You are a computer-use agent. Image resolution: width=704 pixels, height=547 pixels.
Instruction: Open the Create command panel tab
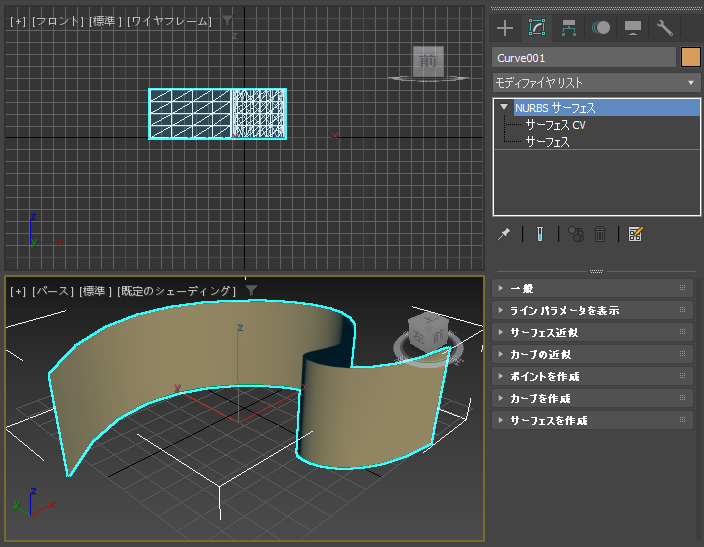pyautogui.click(x=505, y=28)
